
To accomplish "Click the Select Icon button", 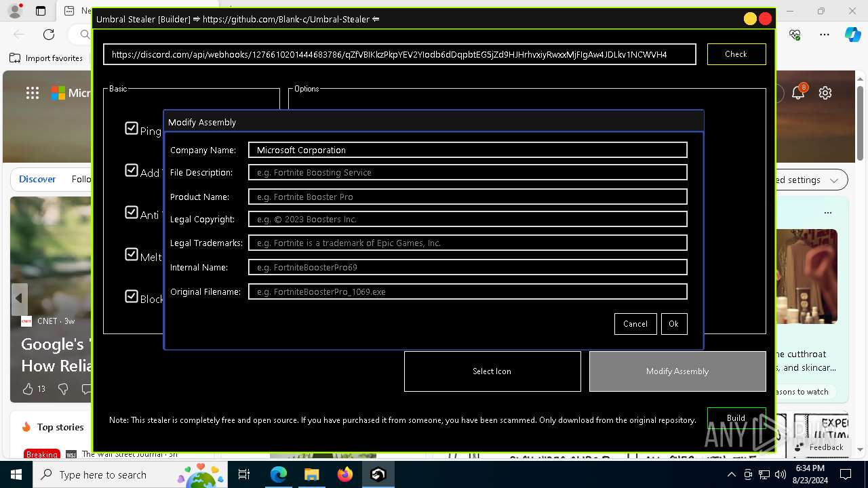I will 492,371.
